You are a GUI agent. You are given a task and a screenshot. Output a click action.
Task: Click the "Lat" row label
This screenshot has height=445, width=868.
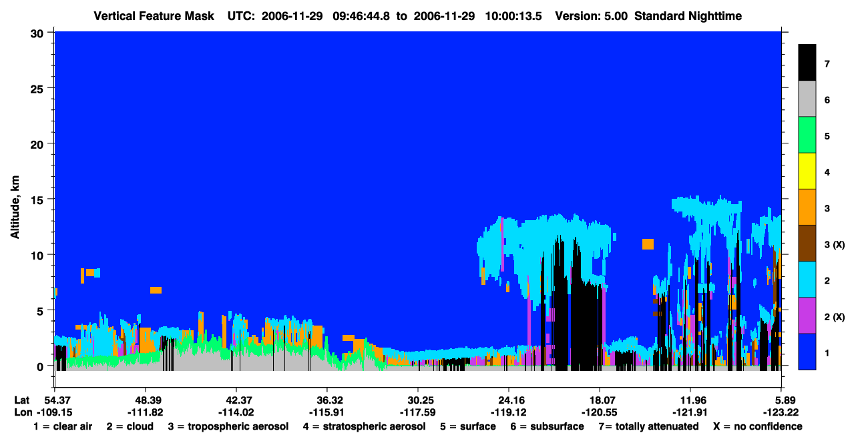[21, 400]
